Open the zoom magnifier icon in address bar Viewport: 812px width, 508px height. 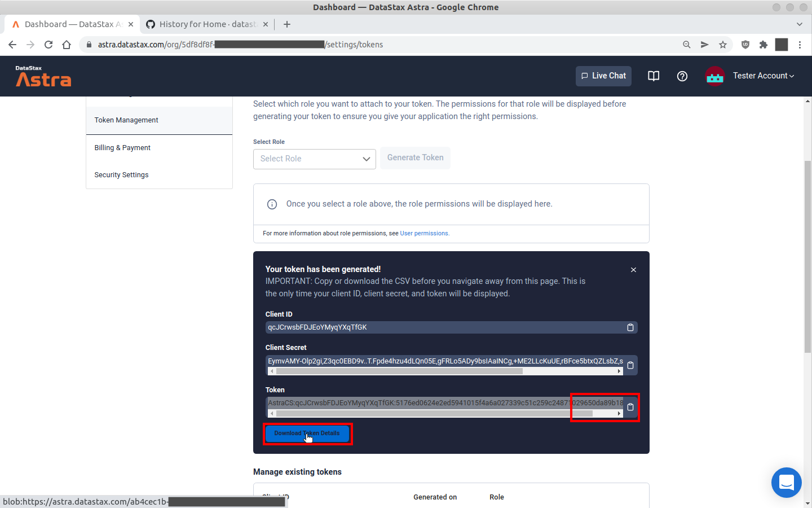click(x=686, y=45)
